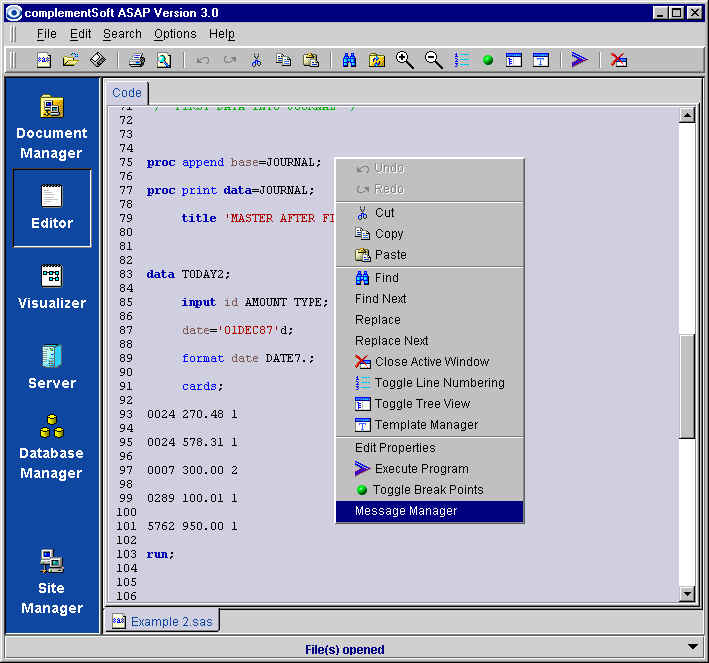The height and width of the screenshot is (663, 709).
Task: Open the Help menu
Action: [x=222, y=34]
